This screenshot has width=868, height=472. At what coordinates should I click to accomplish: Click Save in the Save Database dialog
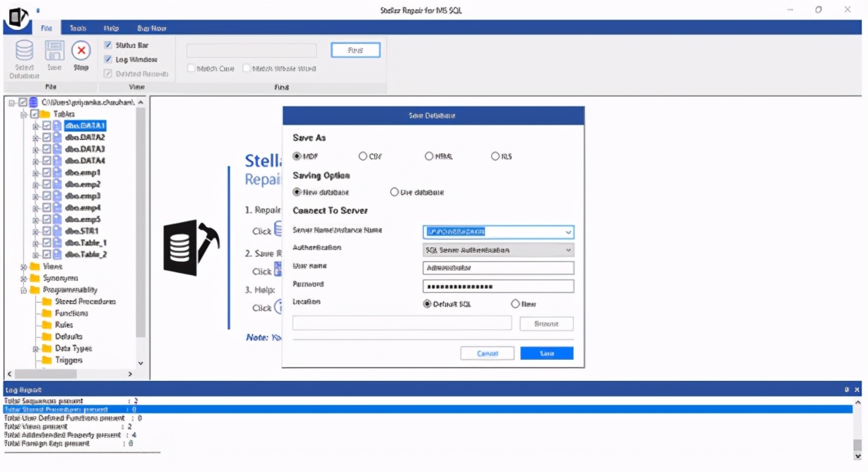(547, 354)
